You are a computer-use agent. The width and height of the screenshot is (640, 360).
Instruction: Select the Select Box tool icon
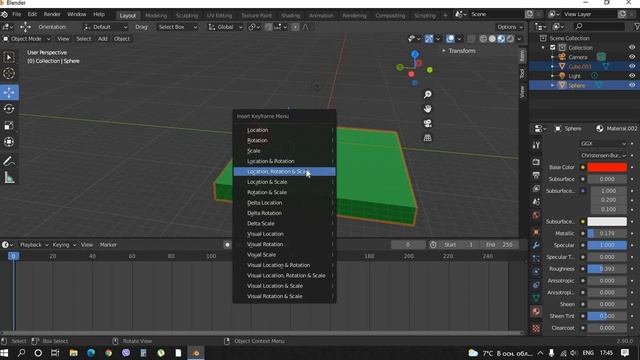pos(9,57)
